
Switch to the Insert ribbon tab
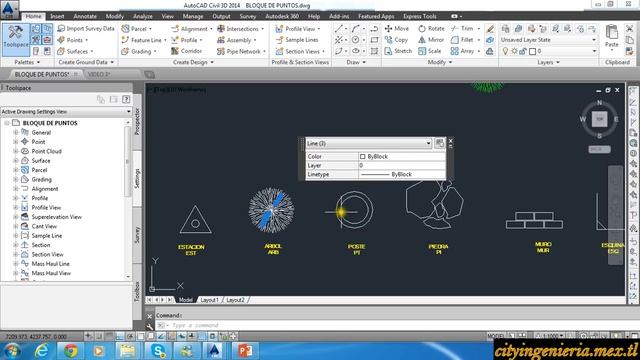57,16
